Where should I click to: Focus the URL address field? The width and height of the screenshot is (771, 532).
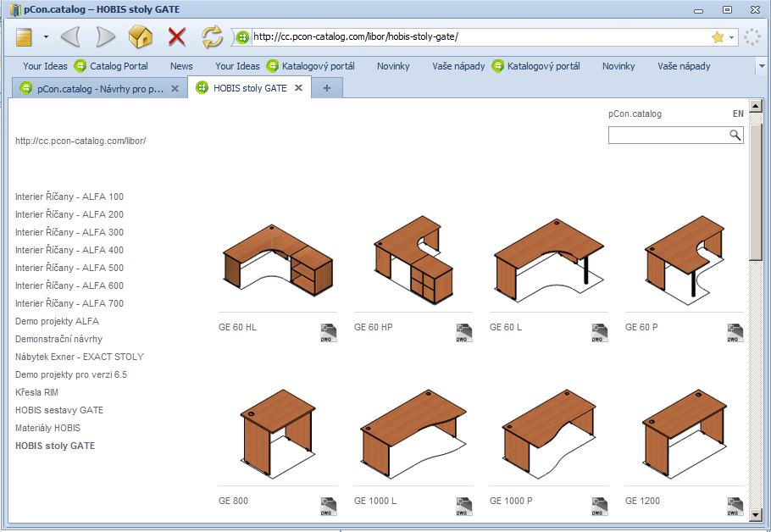(480, 37)
